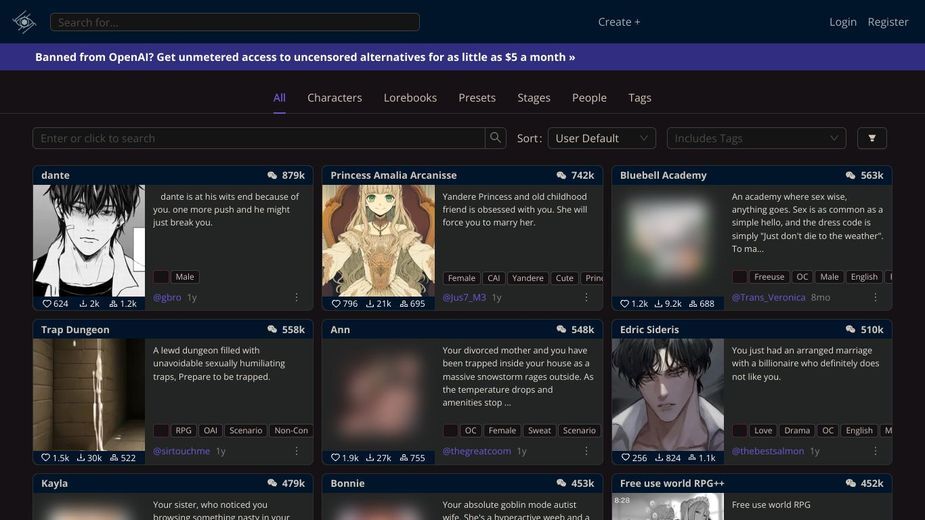Open three-dot menu on Edric Sideris card
925x520 pixels.
(x=875, y=451)
